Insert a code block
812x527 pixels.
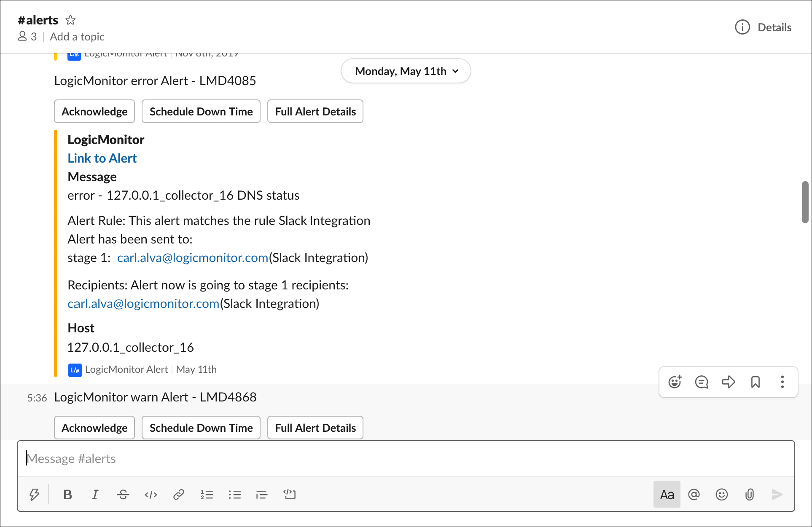click(x=290, y=494)
